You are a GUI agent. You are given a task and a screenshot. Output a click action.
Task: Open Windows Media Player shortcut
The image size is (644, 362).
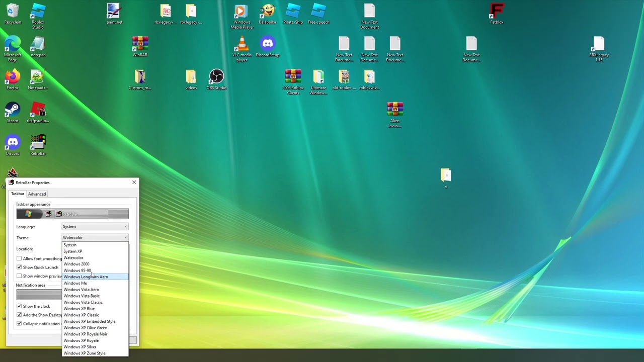click(242, 16)
